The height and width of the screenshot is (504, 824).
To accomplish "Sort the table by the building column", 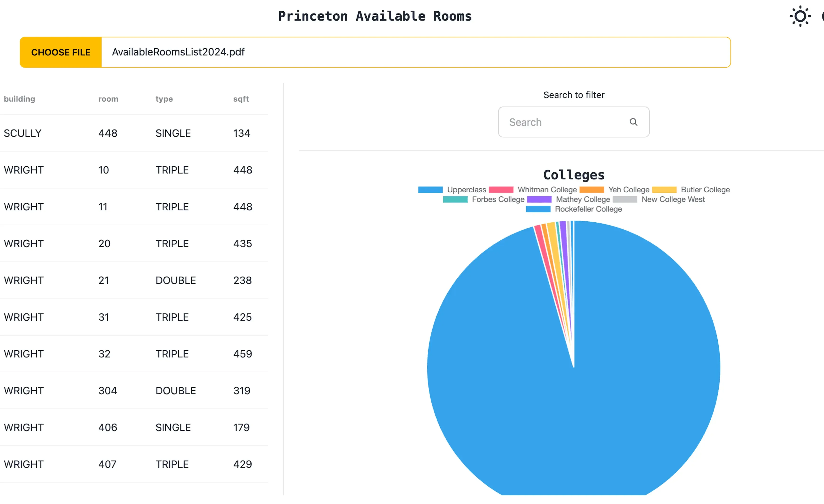I will (x=19, y=99).
